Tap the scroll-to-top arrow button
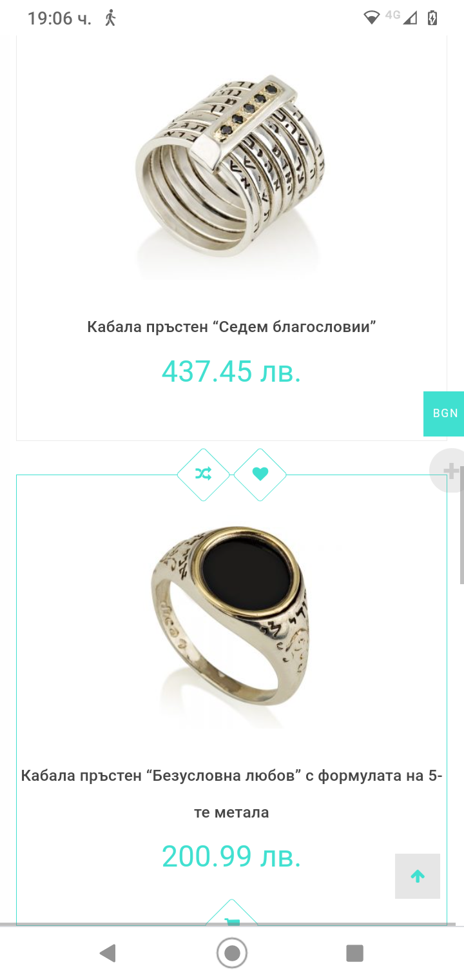 [x=418, y=876]
